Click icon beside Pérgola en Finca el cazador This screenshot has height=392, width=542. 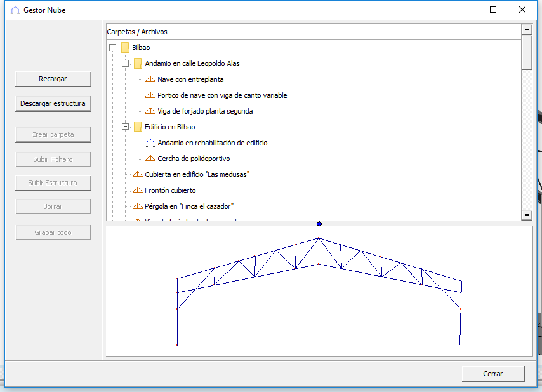(138, 206)
